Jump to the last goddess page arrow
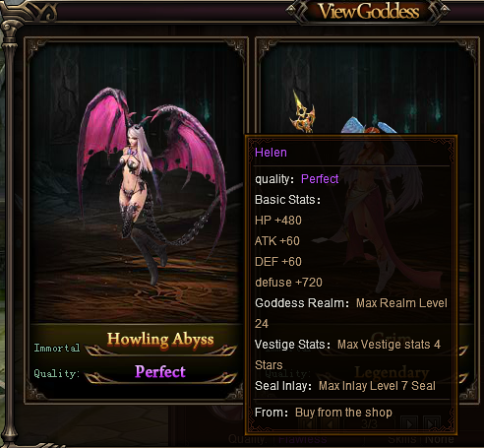This screenshot has width=484, height=448. coord(431,423)
